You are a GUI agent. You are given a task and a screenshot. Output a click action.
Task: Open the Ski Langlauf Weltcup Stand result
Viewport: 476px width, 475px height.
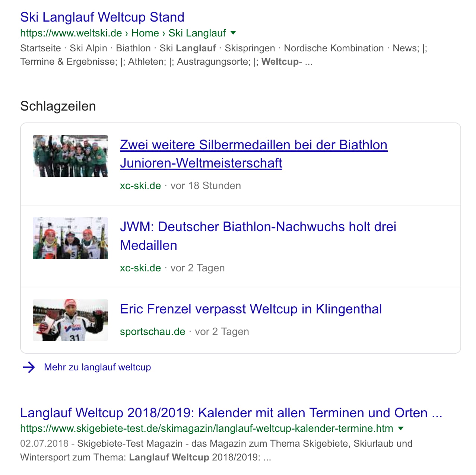102,17
